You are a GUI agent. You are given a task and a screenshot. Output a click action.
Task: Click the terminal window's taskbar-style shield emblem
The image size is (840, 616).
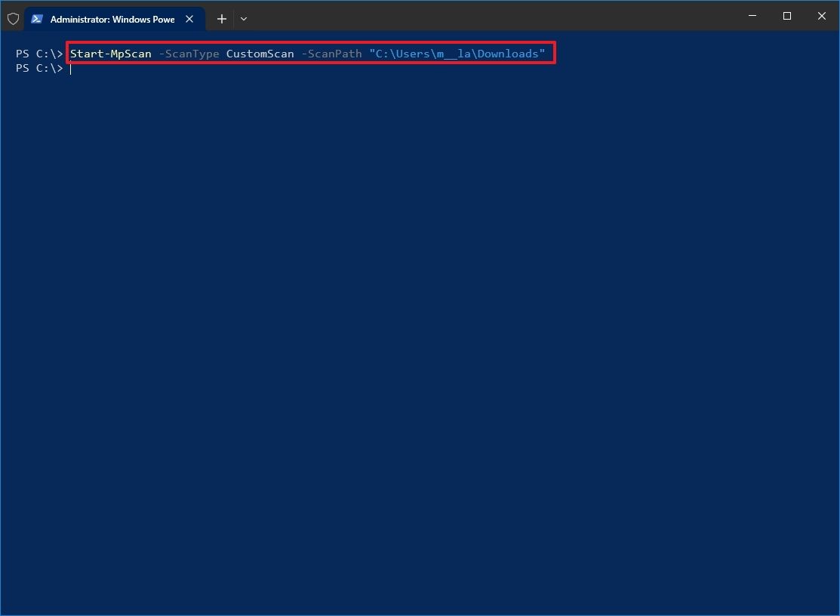pos(13,18)
